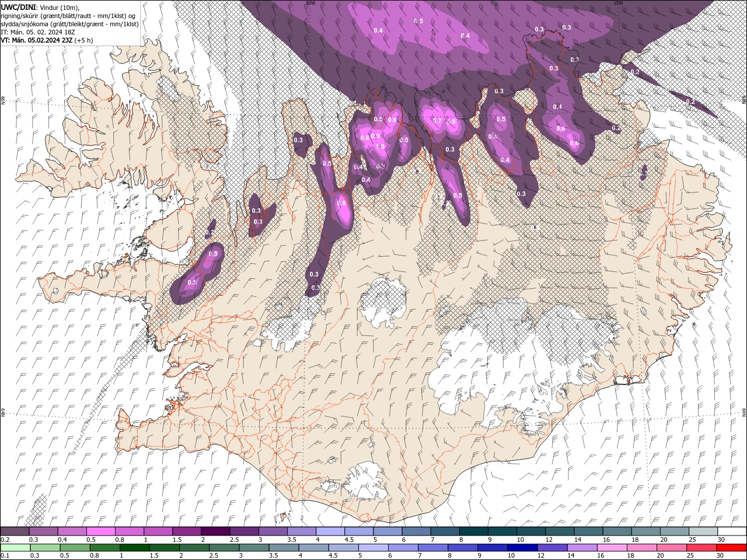This screenshot has width=747, height=560.
Task: Select the deep blue swatch labeled 10
Action: coord(522,547)
